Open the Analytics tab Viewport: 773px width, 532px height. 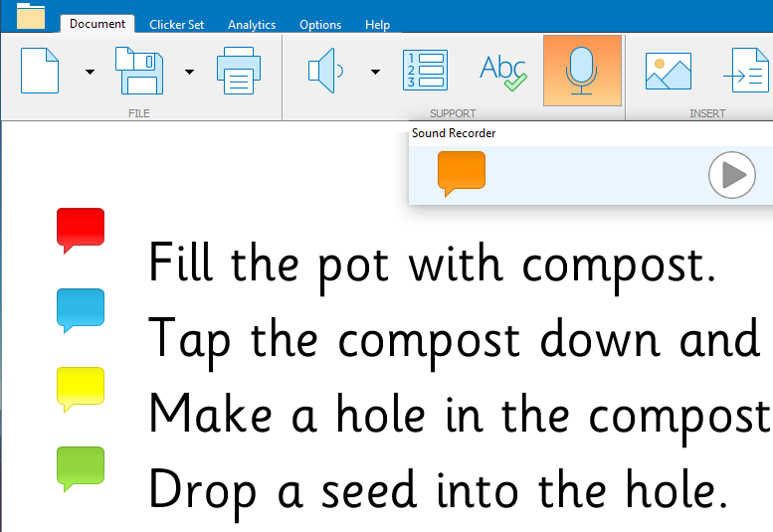pos(252,24)
